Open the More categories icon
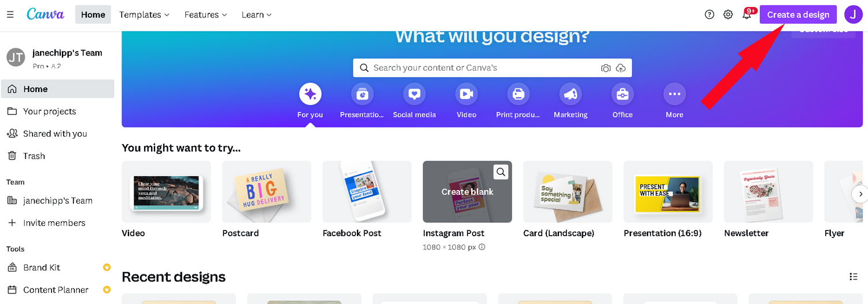The width and height of the screenshot is (868, 304). click(x=674, y=94)
